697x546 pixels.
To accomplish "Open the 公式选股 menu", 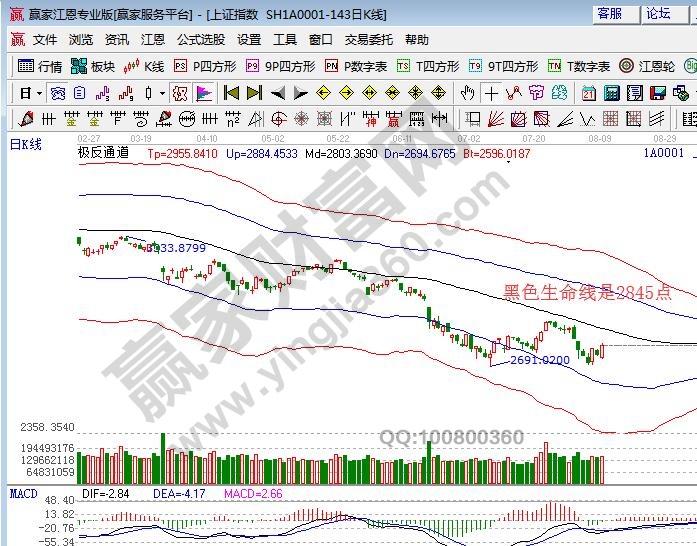I will tap(201, 40).
